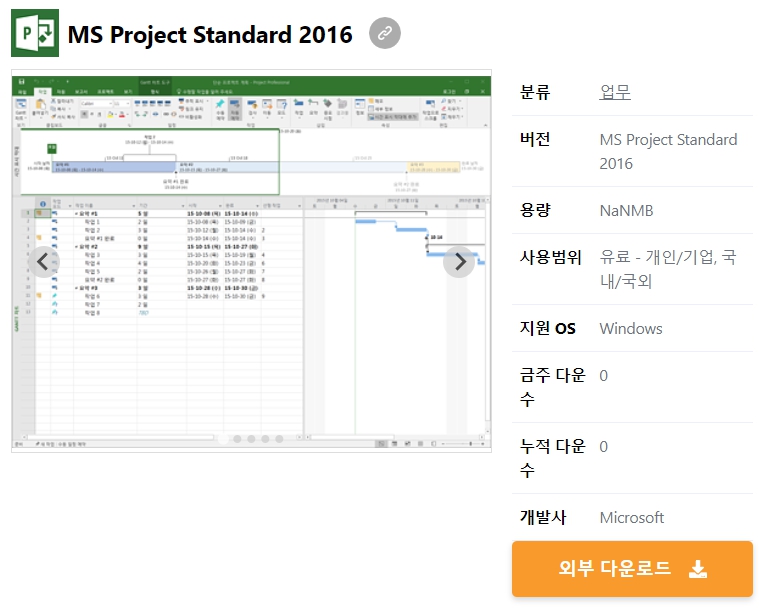Select the second carousel indicator dot
Image resolution: width=759 pixels, height=610 pixels.
[237, 439]
